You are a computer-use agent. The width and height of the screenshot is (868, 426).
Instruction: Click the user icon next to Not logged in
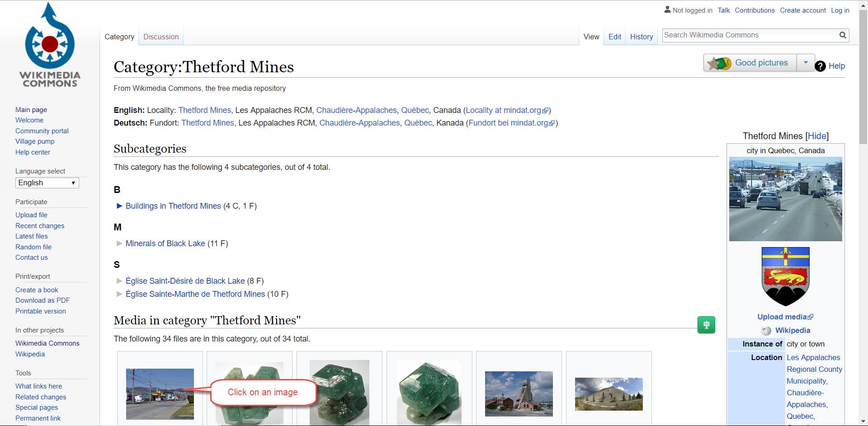point(668,9)
